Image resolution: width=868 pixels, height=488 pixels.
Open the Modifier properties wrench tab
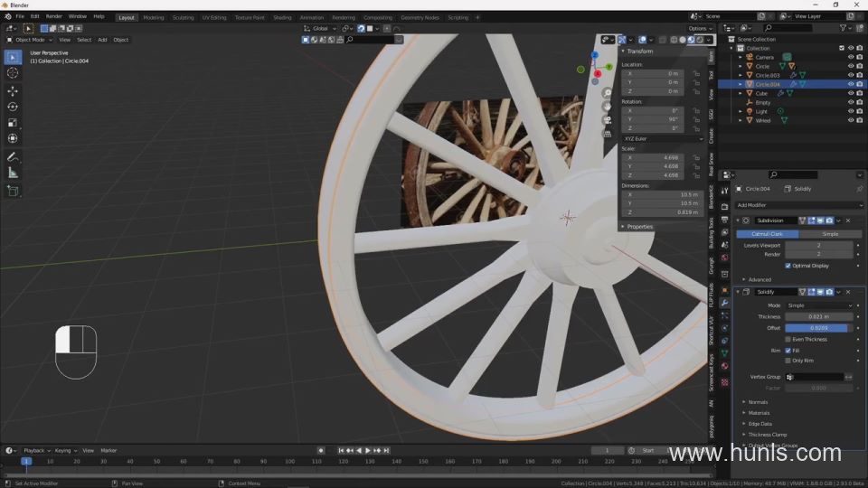pyautogui.click(x=724, y=303)
